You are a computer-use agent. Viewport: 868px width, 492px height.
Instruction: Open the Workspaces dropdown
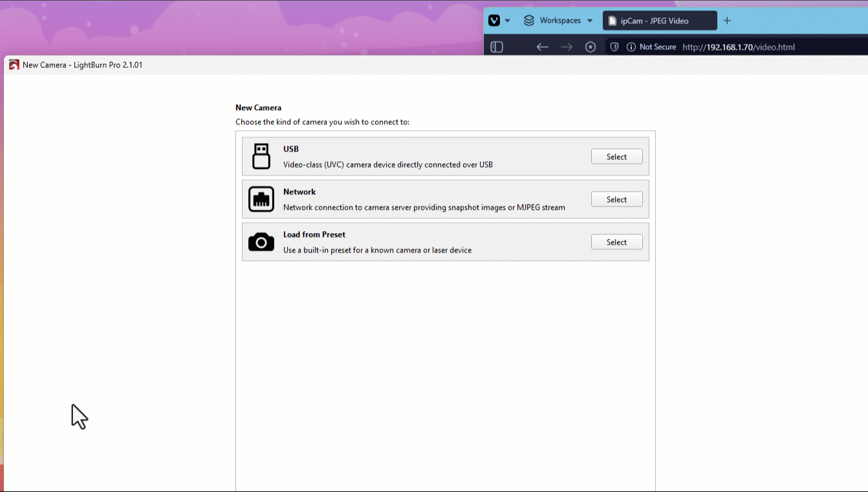tap(558, 21)
